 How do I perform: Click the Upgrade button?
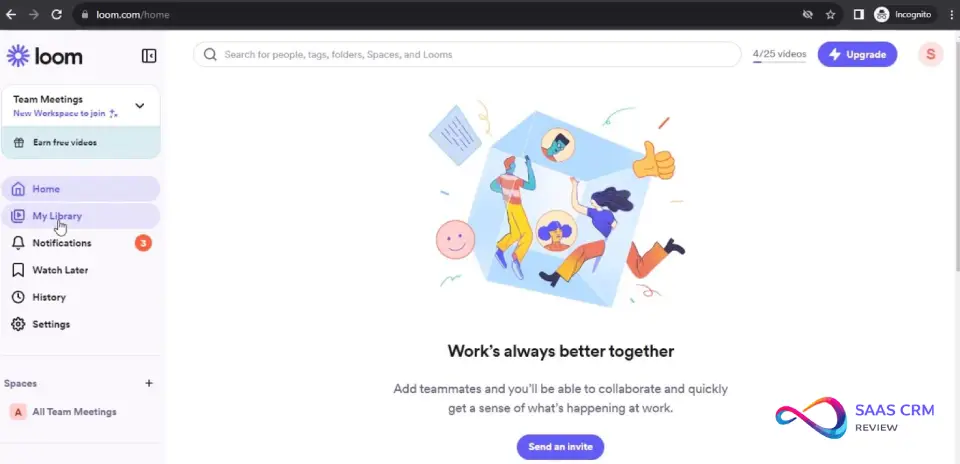857,54
